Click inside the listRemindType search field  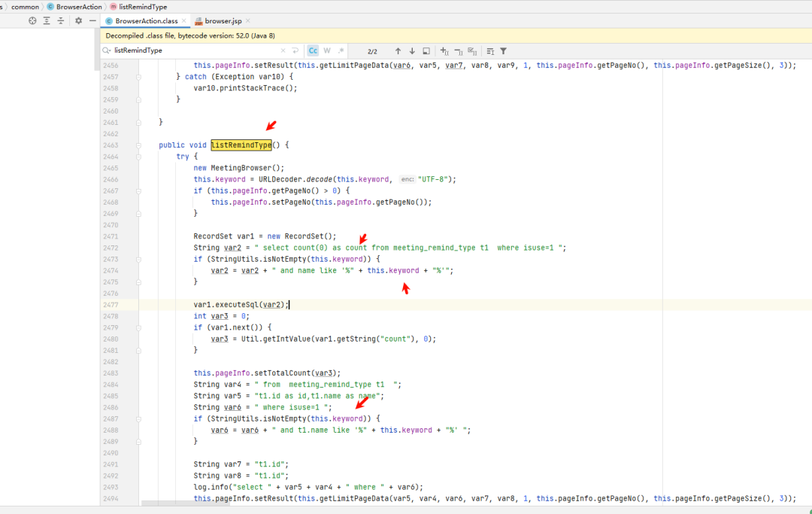[x=194, y=50]
